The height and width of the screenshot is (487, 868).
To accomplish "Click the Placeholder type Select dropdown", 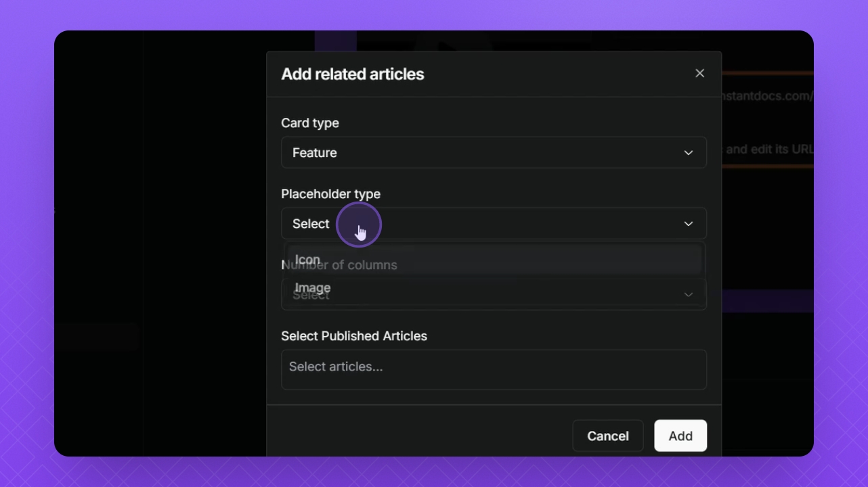I will click(x=494, y=223).
